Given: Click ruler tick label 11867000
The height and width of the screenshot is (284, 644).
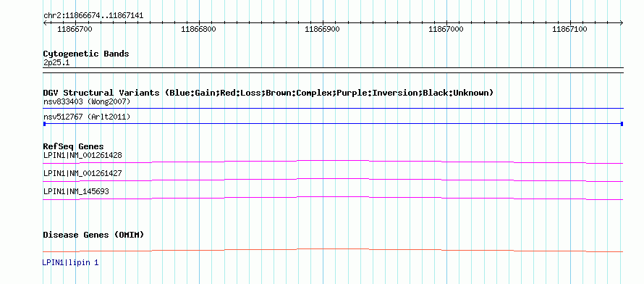Looking at the screenshot, I should point(446,29).
